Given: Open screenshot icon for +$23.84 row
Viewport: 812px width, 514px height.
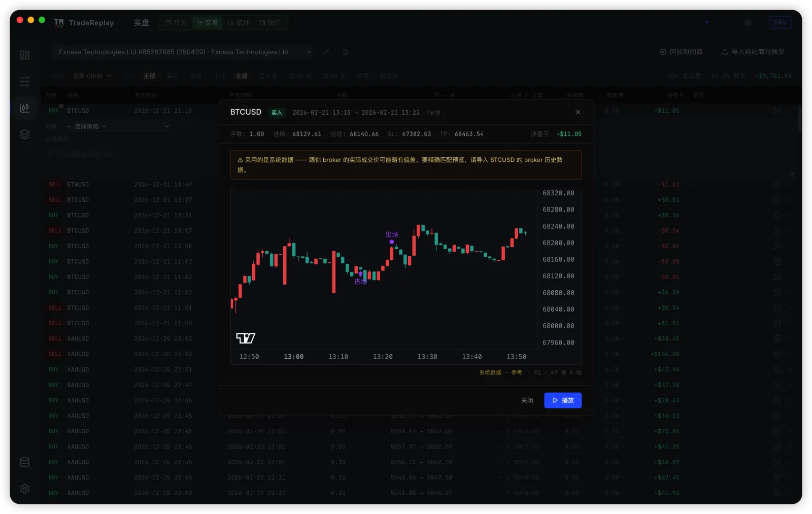Looking at the screenshot, I should click(x=776, y=431).
